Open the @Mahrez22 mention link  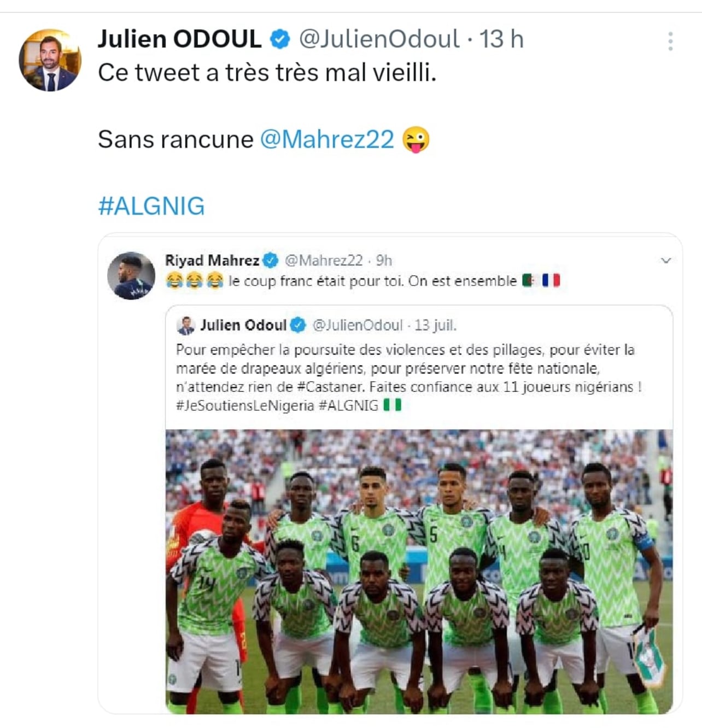(x=327, y=139)
